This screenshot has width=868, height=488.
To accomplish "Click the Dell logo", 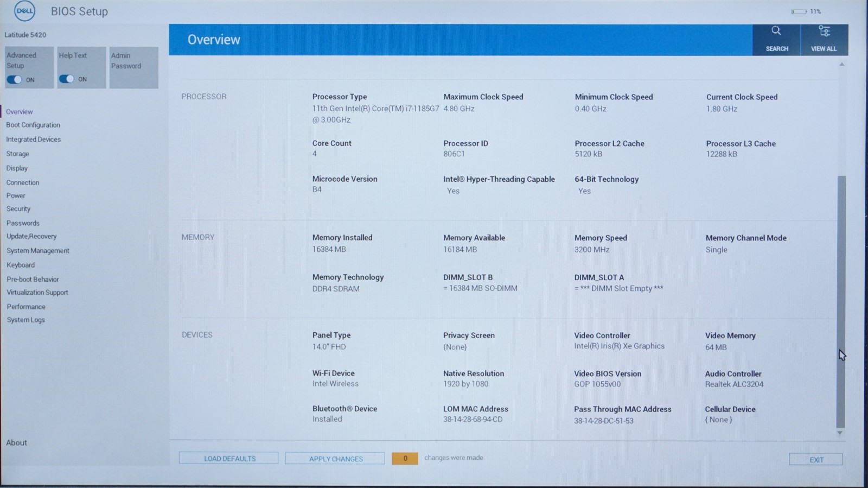I will pos(24,11).
